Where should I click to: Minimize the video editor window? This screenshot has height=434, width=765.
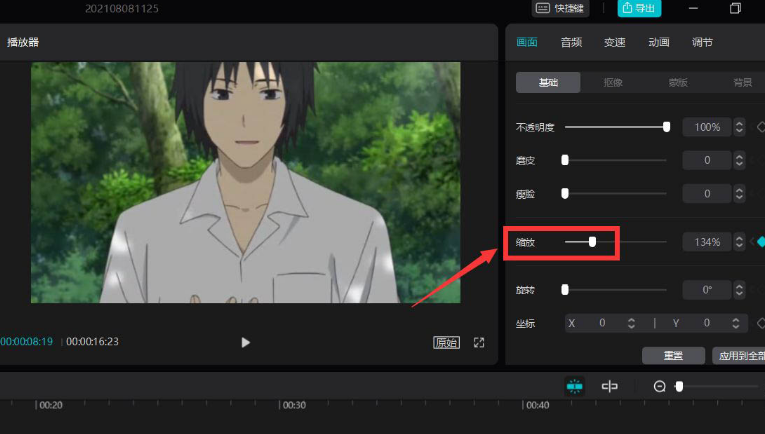click(x=693, y=8)
